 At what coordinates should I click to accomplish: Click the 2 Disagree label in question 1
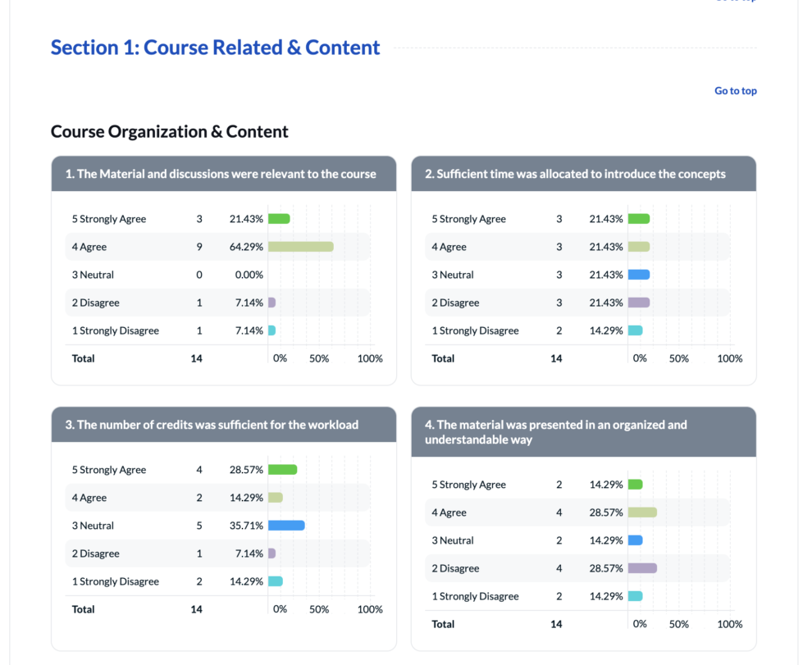click(x=95, y=303)
